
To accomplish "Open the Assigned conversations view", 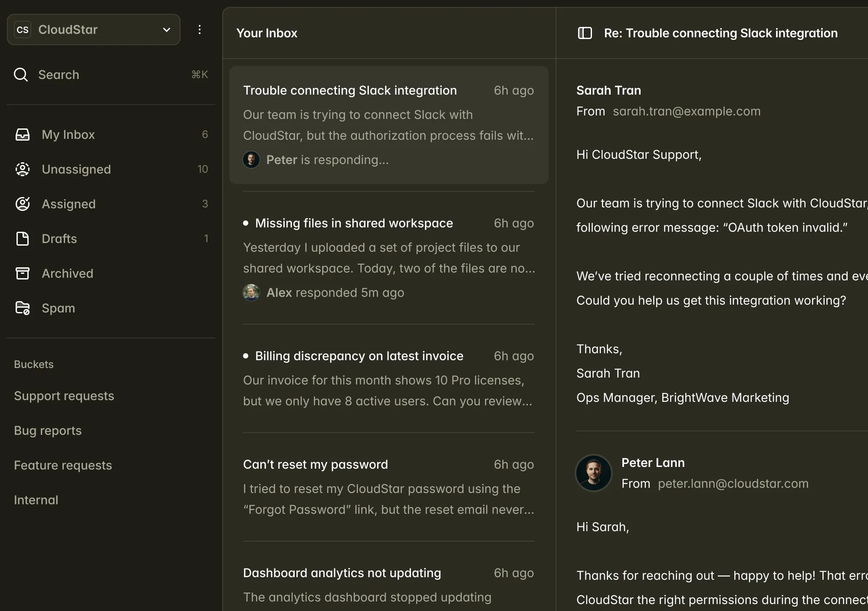I will (69, 204).
